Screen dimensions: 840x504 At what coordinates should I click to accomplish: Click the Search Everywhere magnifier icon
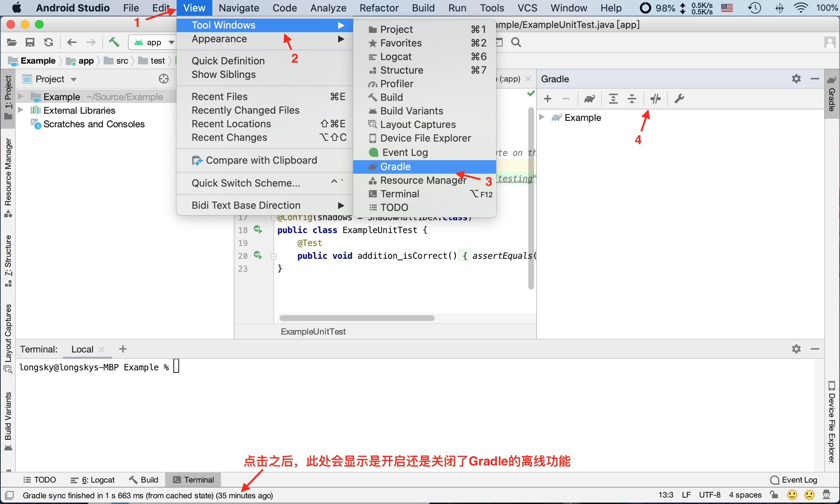click(516, 42)
